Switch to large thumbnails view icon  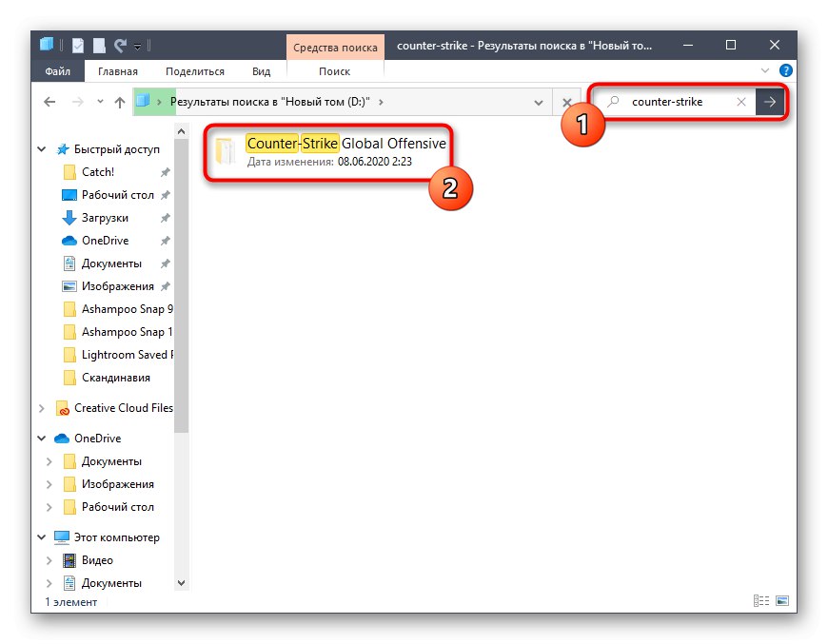point(782,600)
